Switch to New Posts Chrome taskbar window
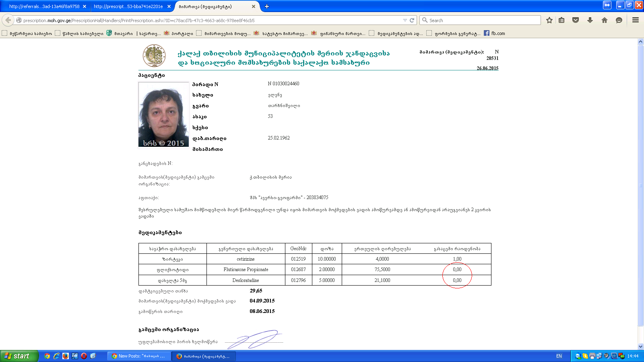 139,356
